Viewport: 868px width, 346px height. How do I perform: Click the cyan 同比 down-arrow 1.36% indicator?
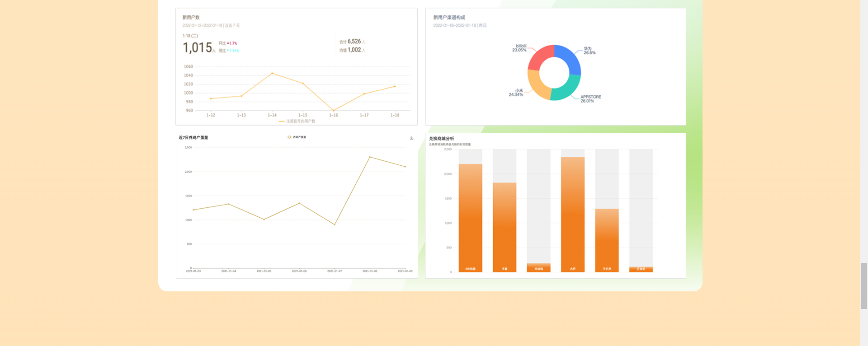tap(233, 51)
